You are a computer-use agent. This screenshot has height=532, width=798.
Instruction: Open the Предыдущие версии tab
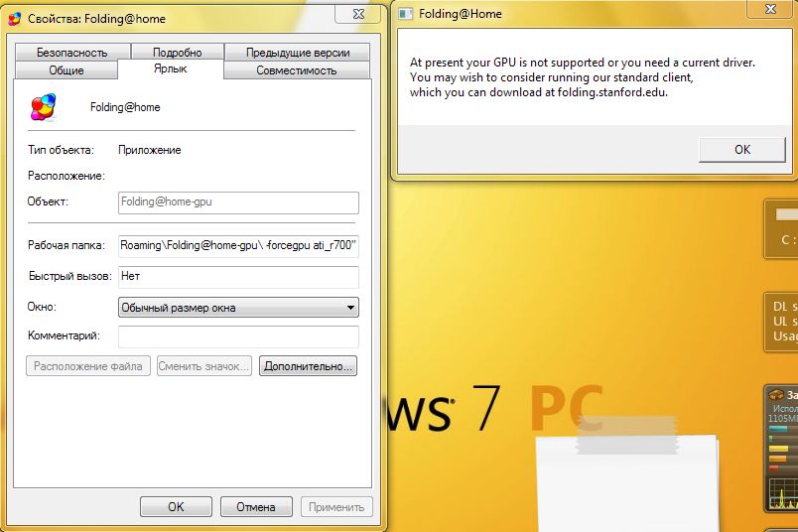[x=298, y=53]
